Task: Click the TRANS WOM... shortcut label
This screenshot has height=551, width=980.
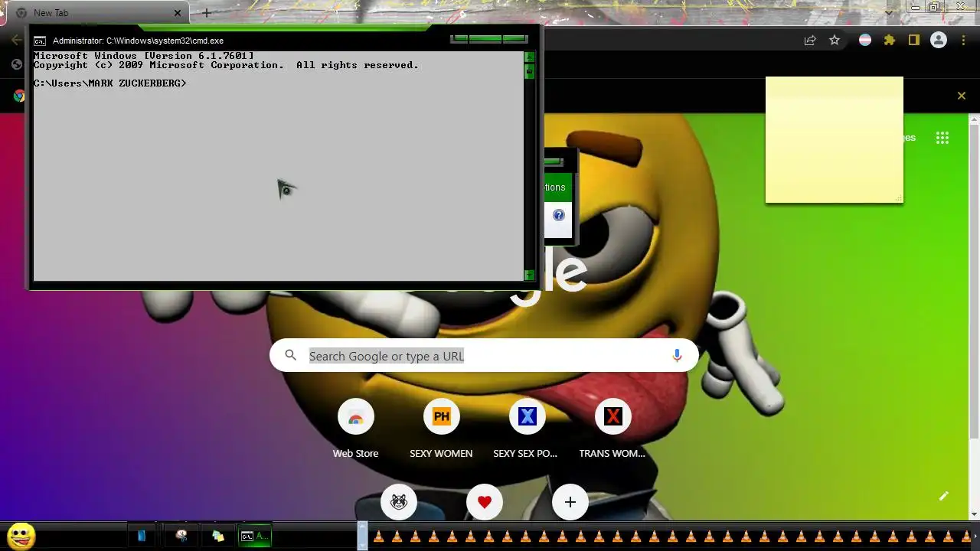Action: point(612,453)
